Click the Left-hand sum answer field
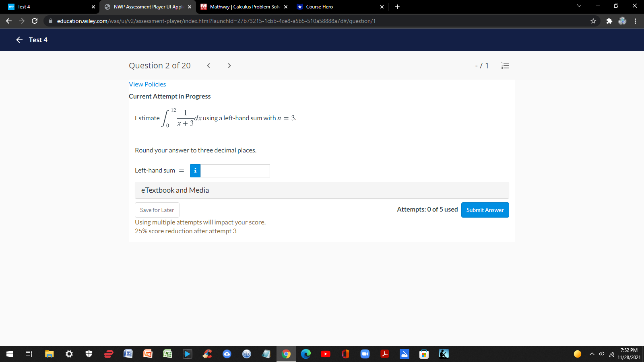The width and height of the screenshot is (644, 362). pos(235,171)
